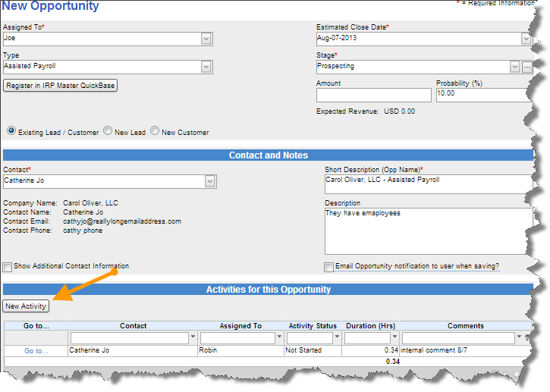Sort by the Comments column header
The width and height of the screenshot is (550, 392).
(465, 326)
